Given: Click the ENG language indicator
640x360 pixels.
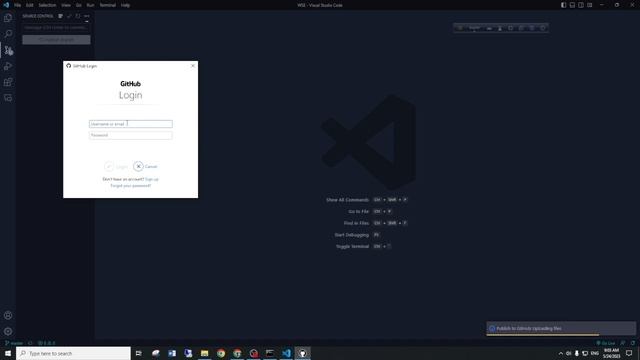Looking at the screenshot, I should (x=595, y=353).
